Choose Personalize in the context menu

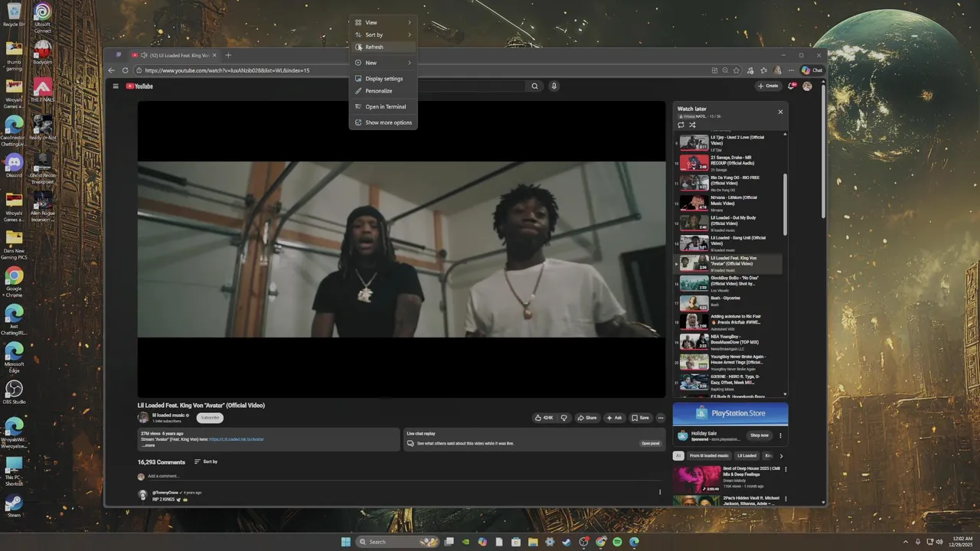coord(383,91)
